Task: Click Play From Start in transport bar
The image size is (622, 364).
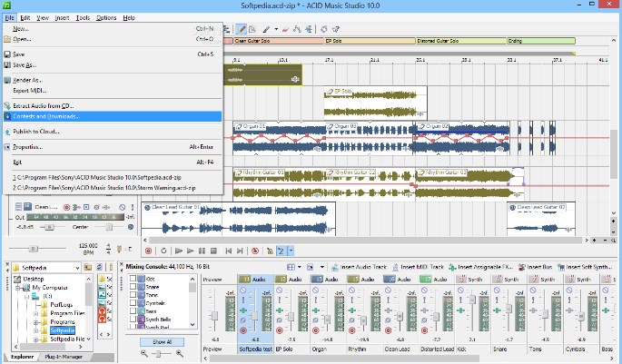Action: (x=179, y=251)
